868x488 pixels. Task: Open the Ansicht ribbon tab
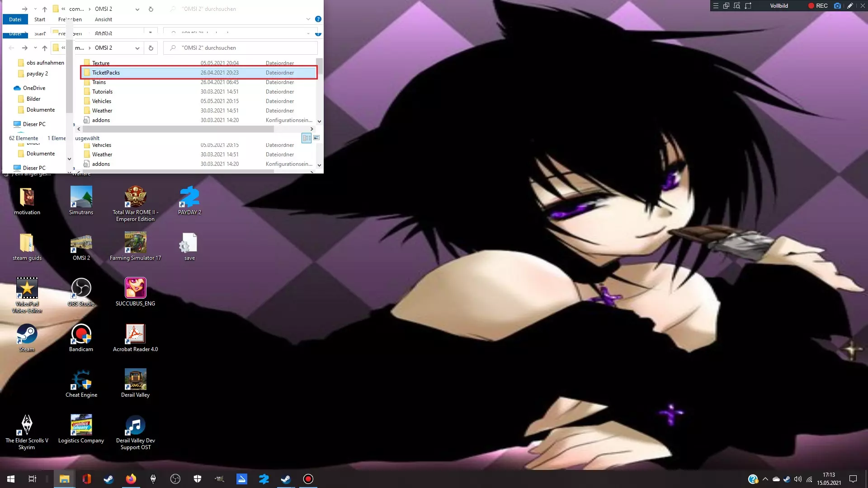click(x=103, y=19)
